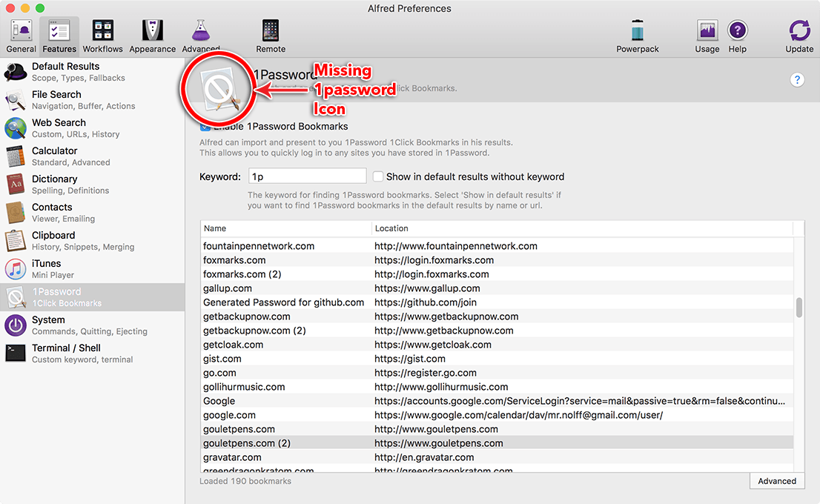Viewport: 820px width, 504px height.
Task: View Alfred Usage statistics
Action: click(x=706, y=33)
